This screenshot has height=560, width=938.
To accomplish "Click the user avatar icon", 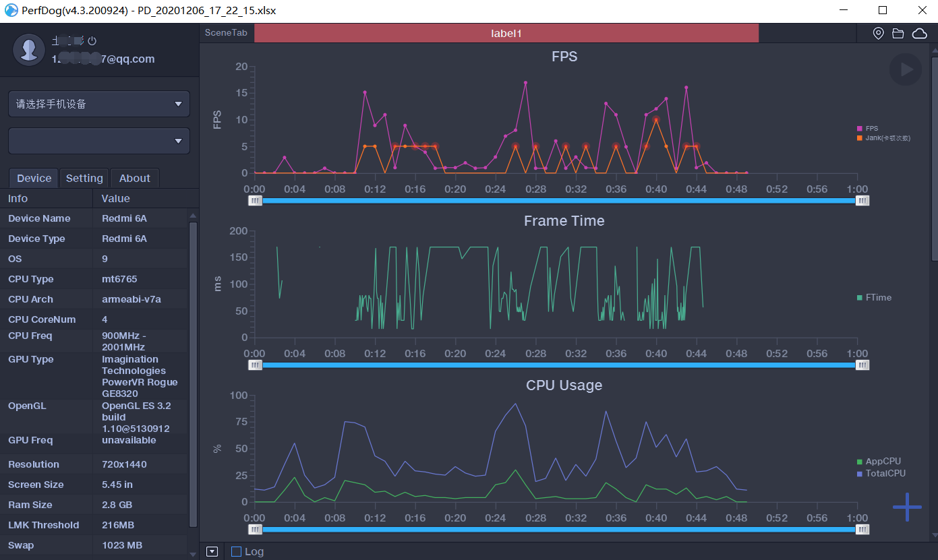I will point(29,49).
